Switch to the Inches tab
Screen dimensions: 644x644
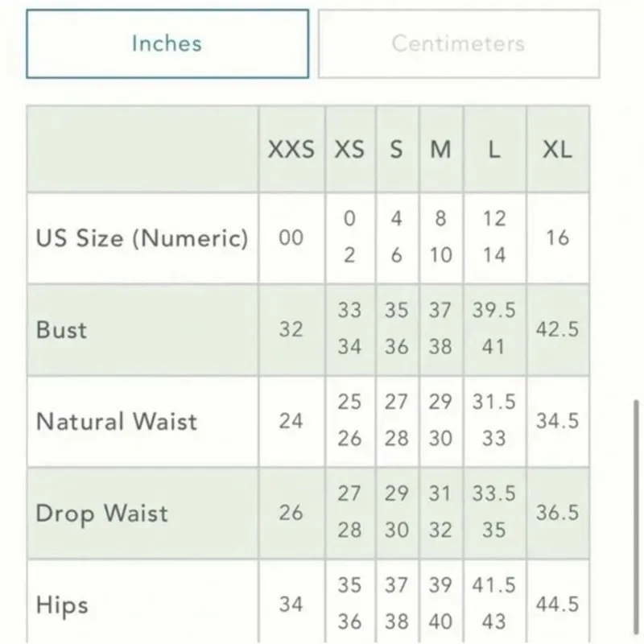[167, 43]
